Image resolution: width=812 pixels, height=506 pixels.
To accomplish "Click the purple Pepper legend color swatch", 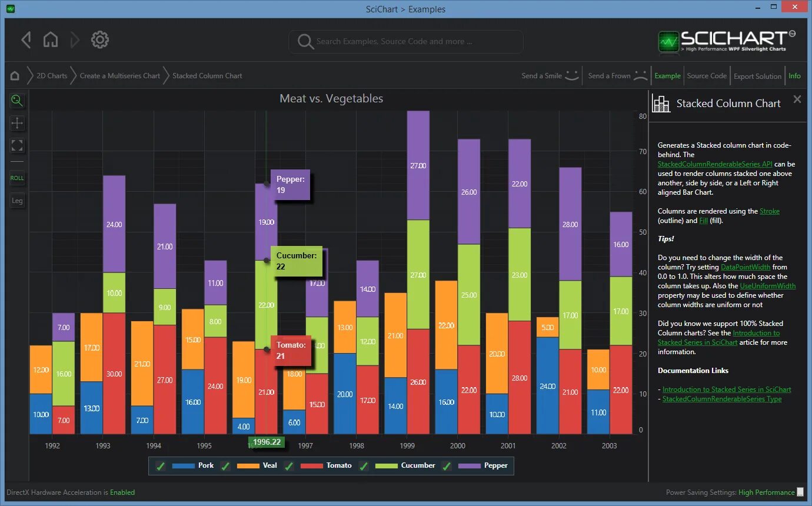I will coord(469,466).
